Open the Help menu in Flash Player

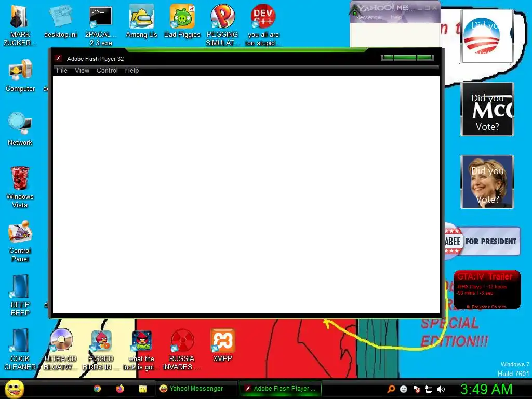coord(131,70)
